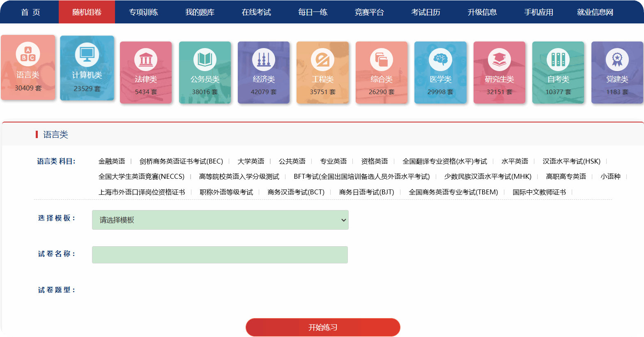Expand the 请选择模板 dropdown
Viewport: 644px width, 337px height.
pos(220,220)
